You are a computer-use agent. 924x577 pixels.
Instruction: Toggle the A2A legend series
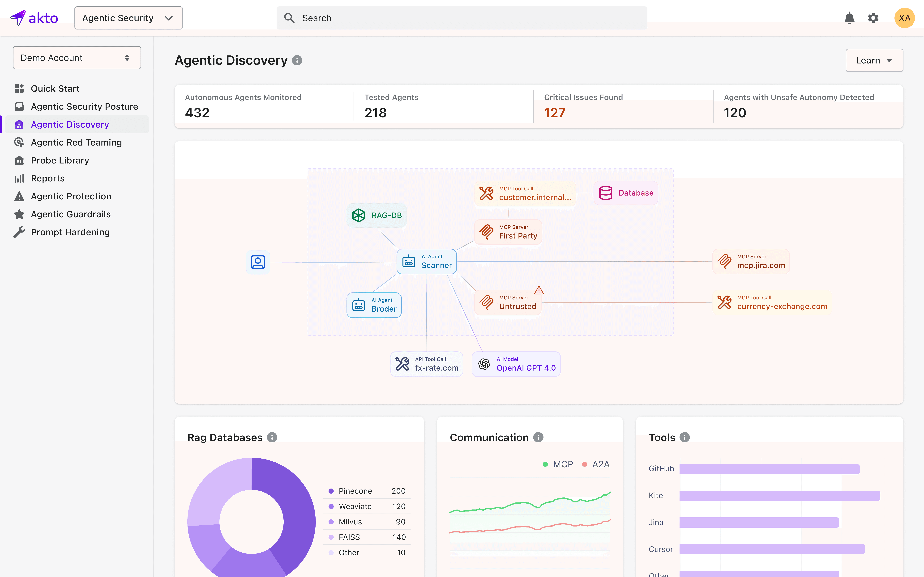596,464
